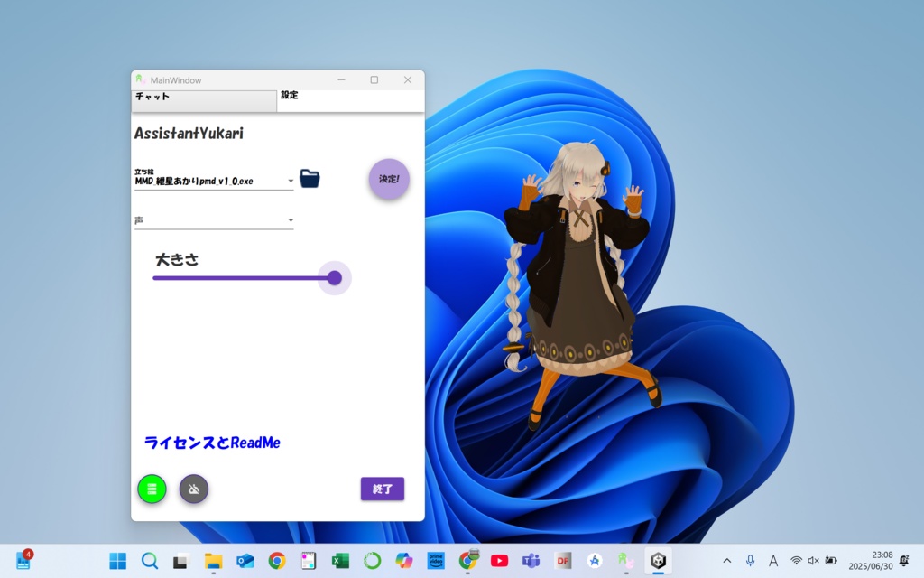Screen dimensions: 924x578
Task: Switch to the チャット tab
Action: pyautogui.click(x=204, y=101)
